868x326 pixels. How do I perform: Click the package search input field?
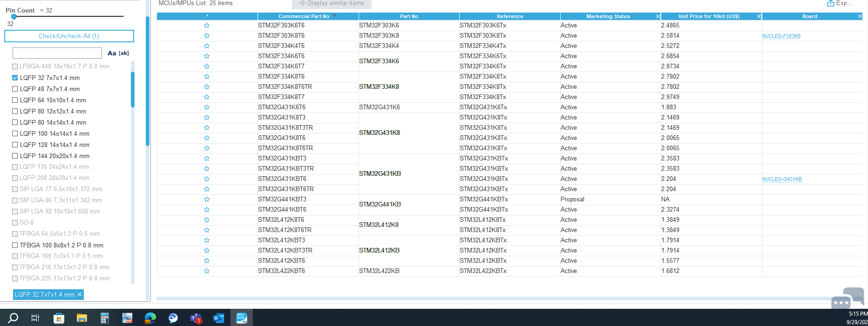point(57,53)
